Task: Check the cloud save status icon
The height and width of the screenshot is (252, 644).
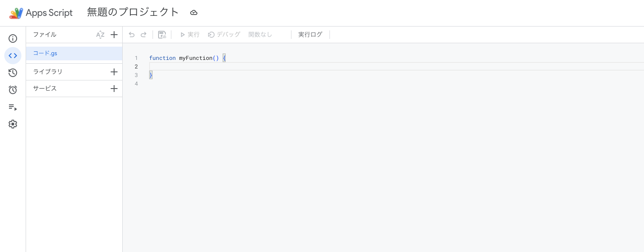Action: (194, 12)
